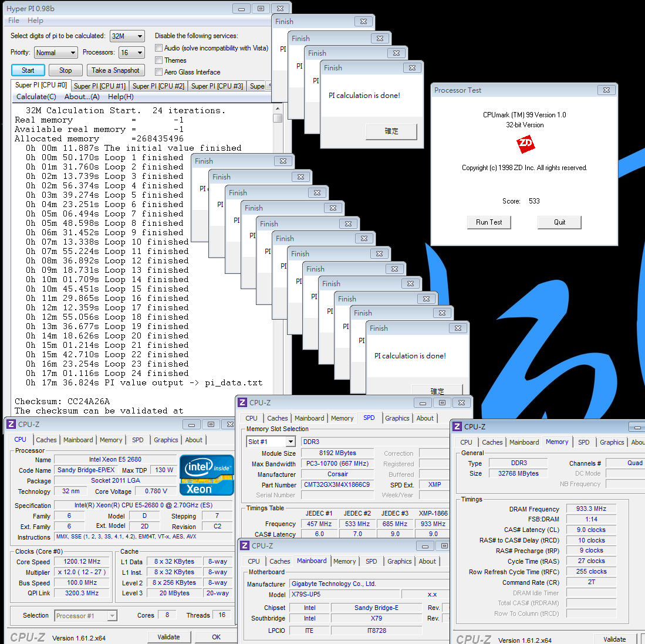The height and width of the screenshot is (644, 645).
Task: Click the ZD logo in Processor Test
Action: pos(525,144)
